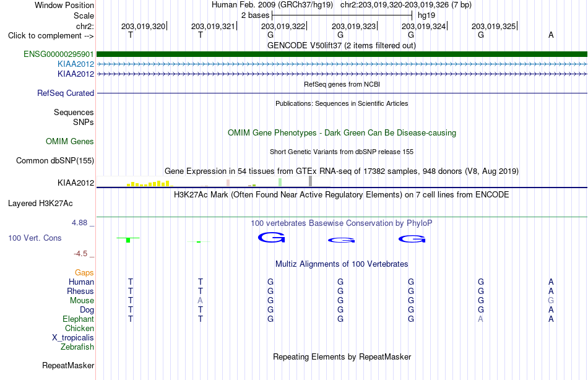Open 'Repeating Elements by RepeatMasker' title
Image resolution: width=588 pixels, height=380 pixels.
pyautogui.click(x=342, y=356)
